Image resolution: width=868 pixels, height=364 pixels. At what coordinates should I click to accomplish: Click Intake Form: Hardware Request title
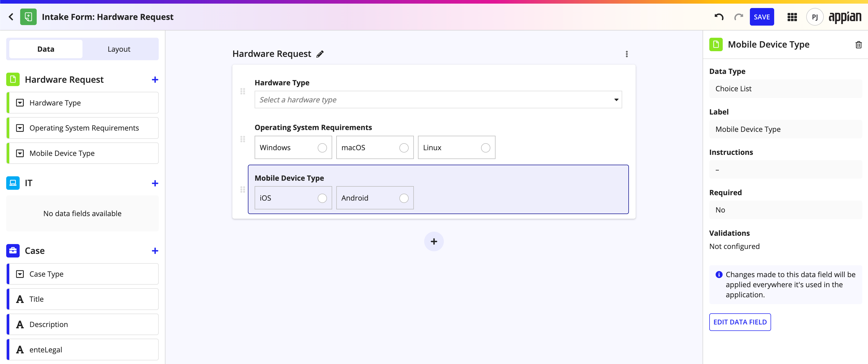pos(108,17)
